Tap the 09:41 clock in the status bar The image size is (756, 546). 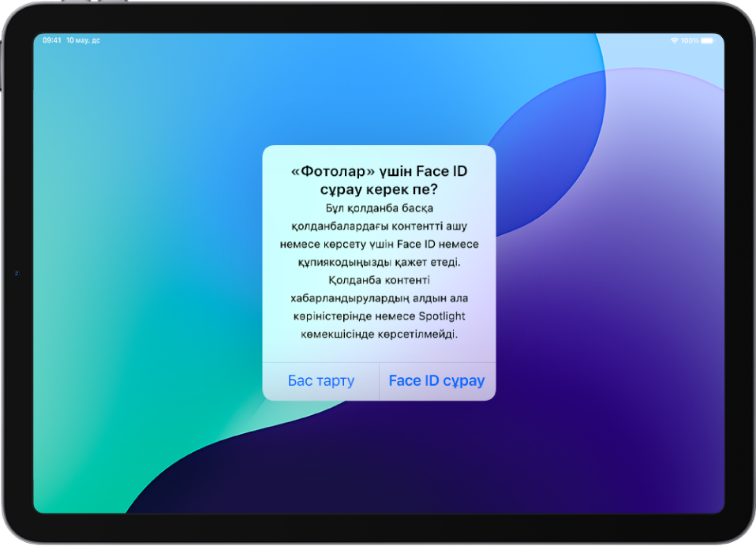[x=51, y=40]
